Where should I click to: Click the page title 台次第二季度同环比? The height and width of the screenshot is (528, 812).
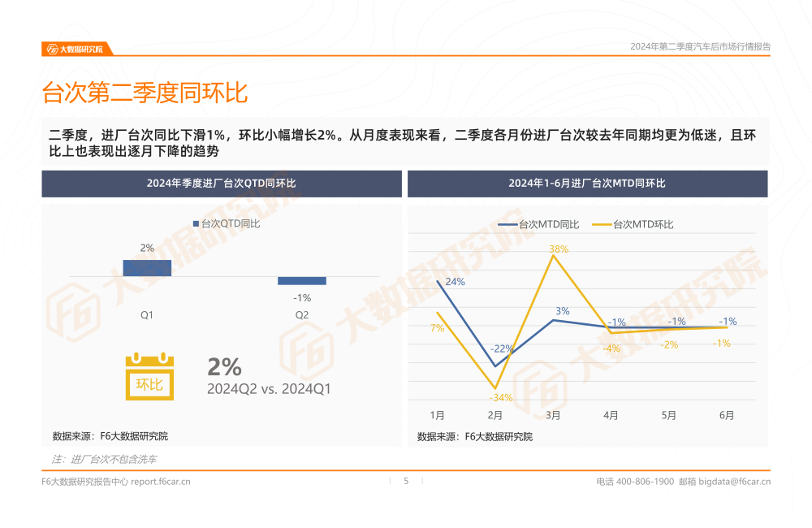click(145, 93)
